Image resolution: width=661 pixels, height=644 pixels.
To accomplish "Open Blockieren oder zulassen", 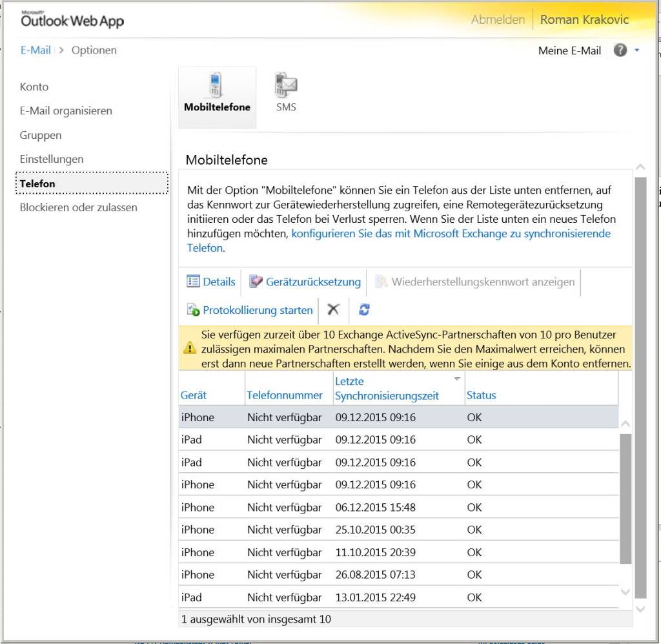I will (78, 207).
